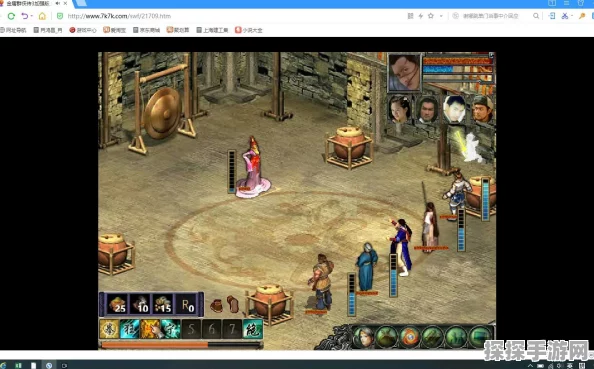The width and height of the screenshot is (594, 369).
Task: Open the character portrait menu button
Action: [x=363, y=336]
